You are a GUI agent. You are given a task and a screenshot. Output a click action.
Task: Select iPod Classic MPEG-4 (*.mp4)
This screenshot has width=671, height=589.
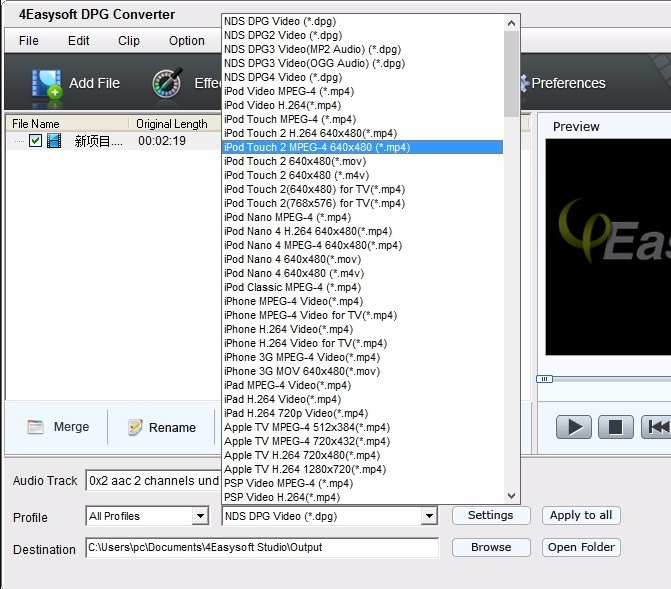[362, 287]
